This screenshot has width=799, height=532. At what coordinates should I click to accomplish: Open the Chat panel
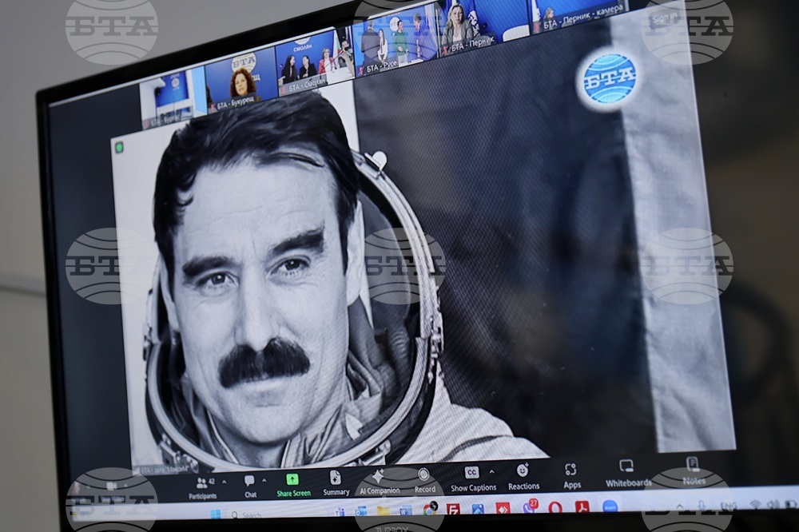pyautogui.click(x=249, y=487)
